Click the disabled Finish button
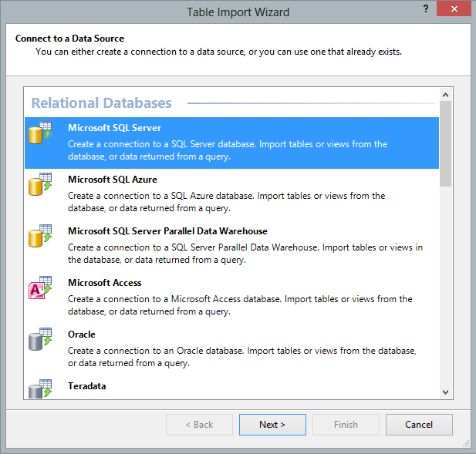476x454 pixels. [346, 425]
